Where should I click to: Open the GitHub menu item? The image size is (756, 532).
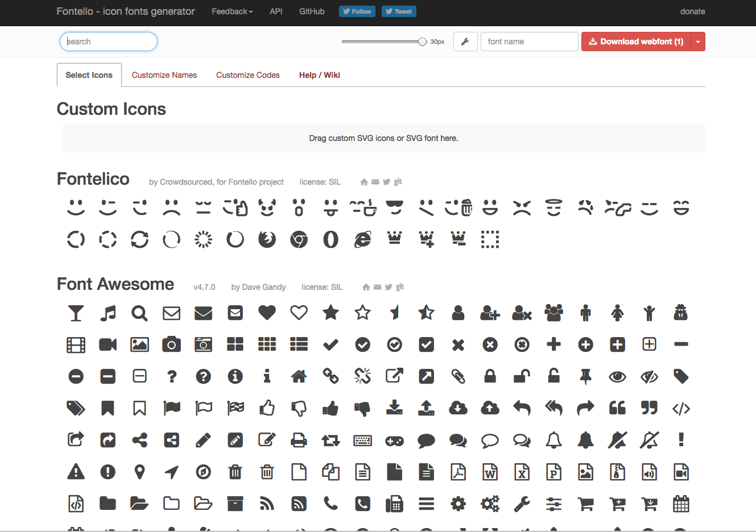[x=312, y=11]
